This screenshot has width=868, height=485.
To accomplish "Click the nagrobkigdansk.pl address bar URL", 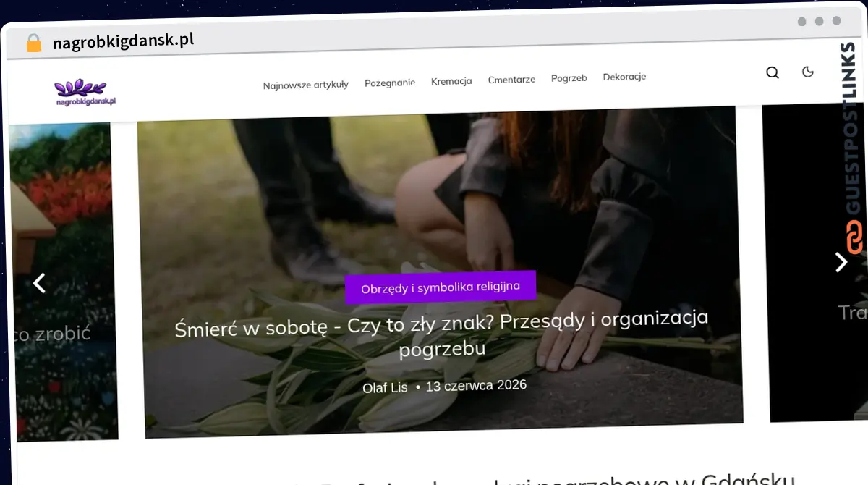I will (123, 41).
